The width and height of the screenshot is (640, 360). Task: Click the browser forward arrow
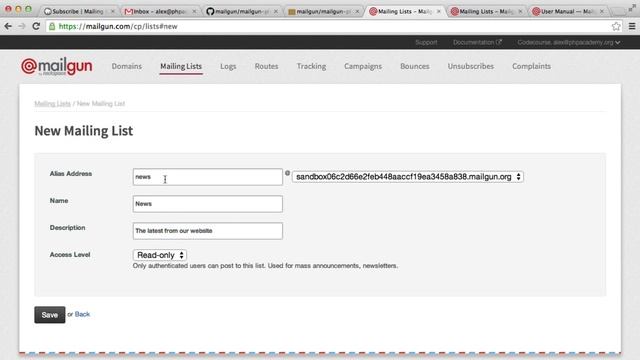click(x=22, y=26)
